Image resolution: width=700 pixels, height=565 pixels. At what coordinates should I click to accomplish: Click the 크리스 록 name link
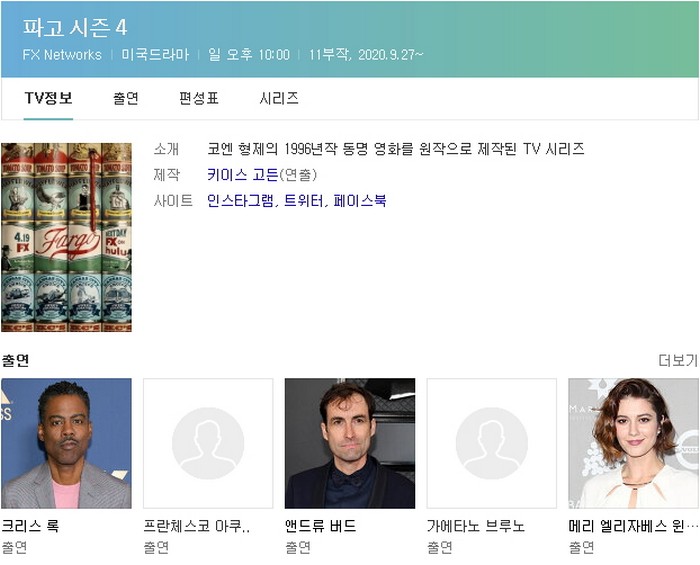click(30, 526)
